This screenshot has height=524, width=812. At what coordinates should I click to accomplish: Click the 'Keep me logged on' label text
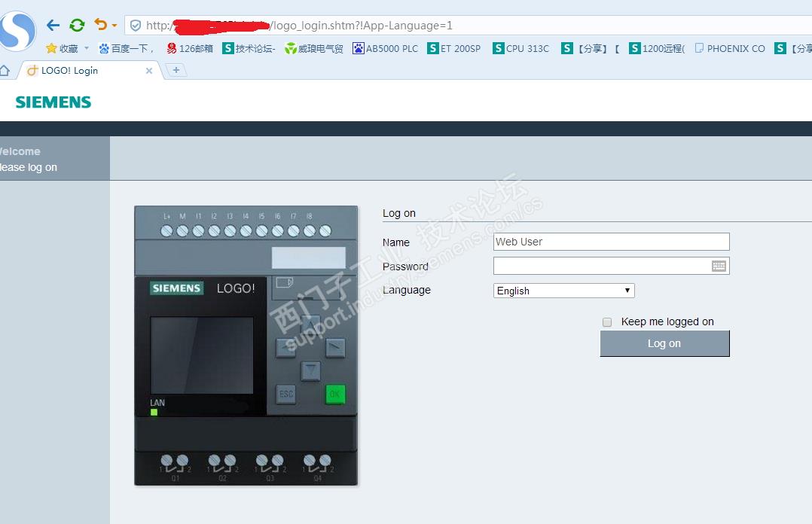667,321
